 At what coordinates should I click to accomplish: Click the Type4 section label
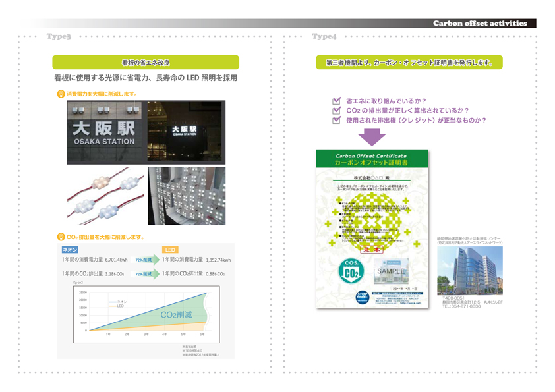pos(324,36)
